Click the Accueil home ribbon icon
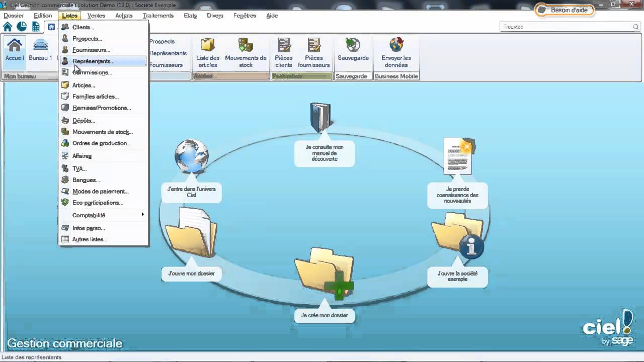Image resolution: width=644 pixels, height=362 pixels. (15, 49)
